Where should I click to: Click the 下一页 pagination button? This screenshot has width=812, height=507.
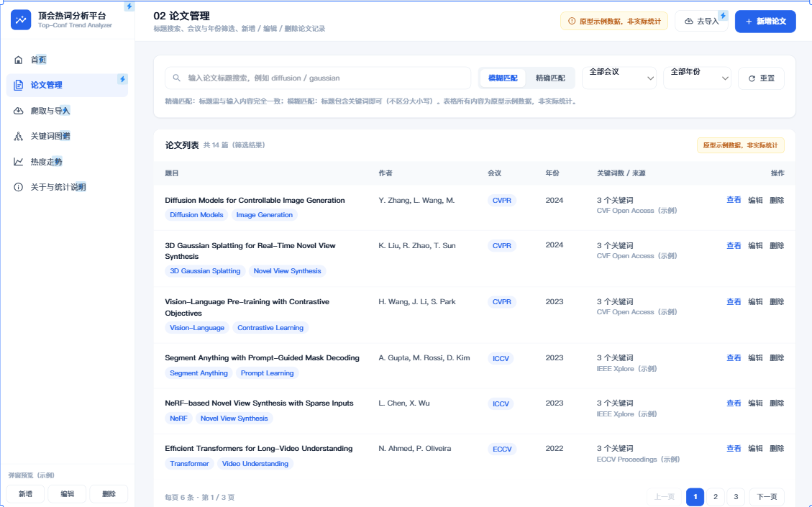767,497
